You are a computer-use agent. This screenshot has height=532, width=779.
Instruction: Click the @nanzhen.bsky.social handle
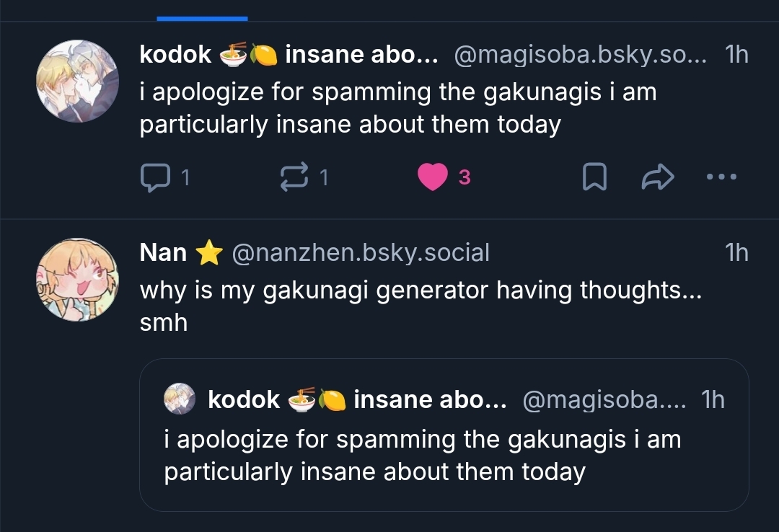(x=360, y=253)
